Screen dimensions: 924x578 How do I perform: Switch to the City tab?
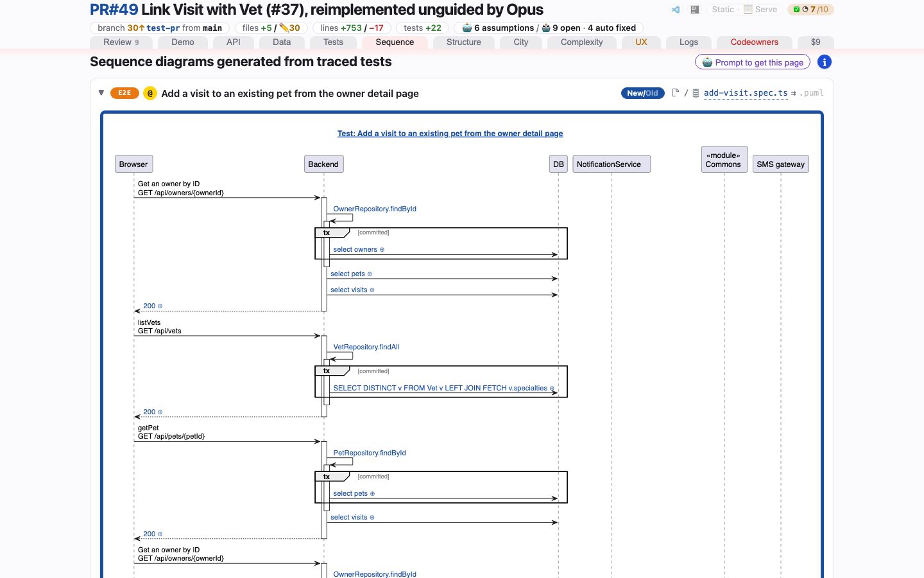[x=521, y=42]
